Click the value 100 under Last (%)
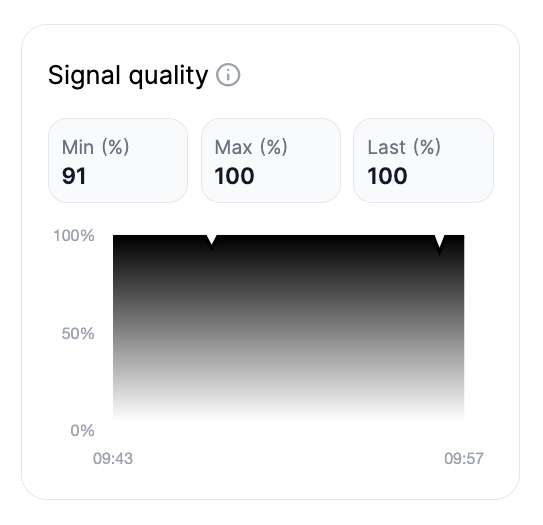 click(x=387, y=176)
